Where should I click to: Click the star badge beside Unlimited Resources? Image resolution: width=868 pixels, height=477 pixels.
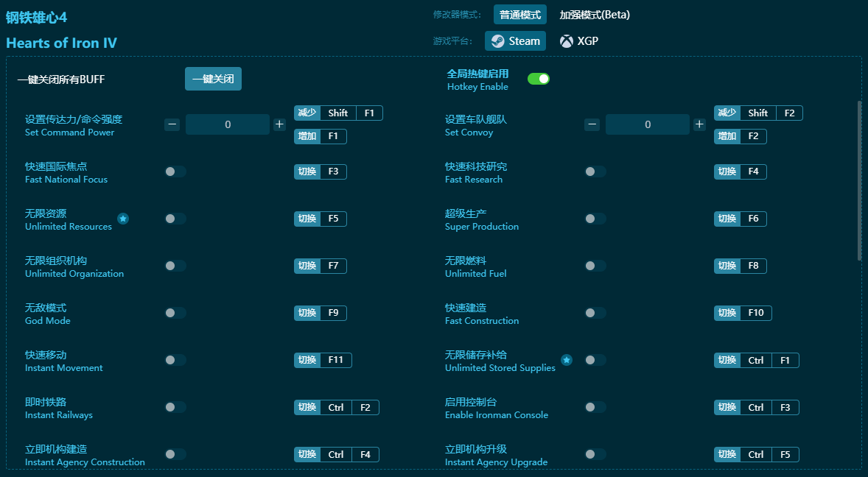123,219
